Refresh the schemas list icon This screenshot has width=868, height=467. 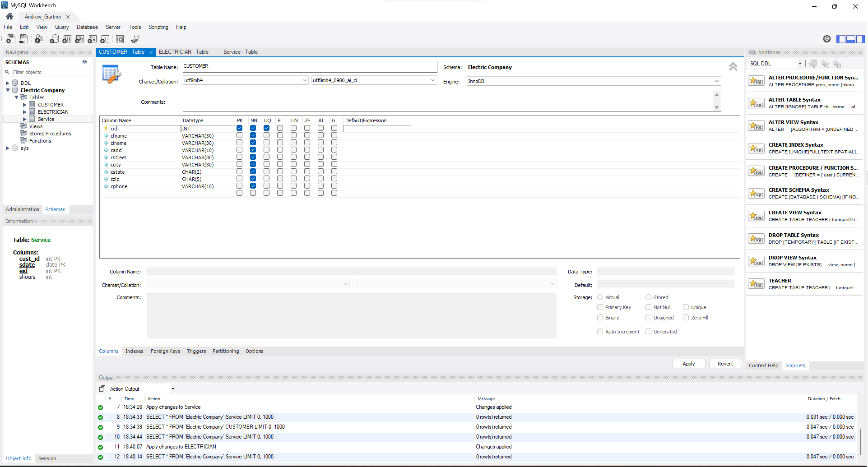[x=85, y=62]
